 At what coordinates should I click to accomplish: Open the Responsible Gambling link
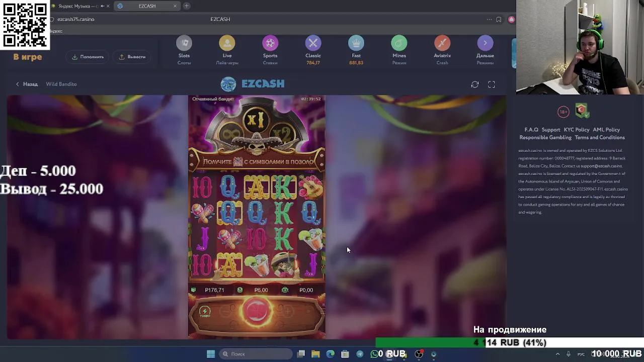coord(545,138)
